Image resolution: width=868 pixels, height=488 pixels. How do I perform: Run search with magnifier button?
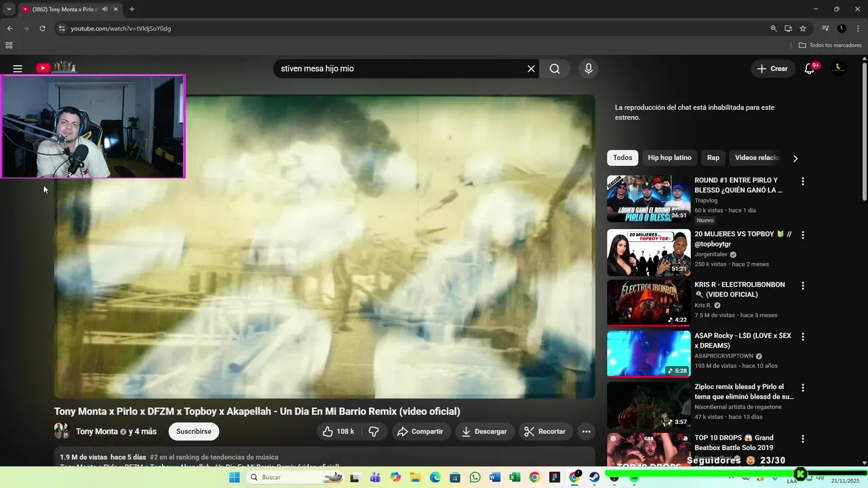[555, 68]
